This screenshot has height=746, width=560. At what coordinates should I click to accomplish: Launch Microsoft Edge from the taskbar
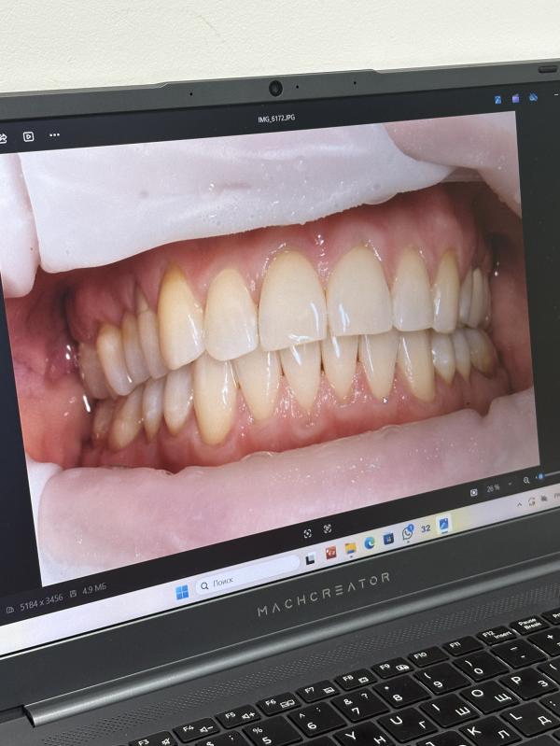tap(369, 542)
